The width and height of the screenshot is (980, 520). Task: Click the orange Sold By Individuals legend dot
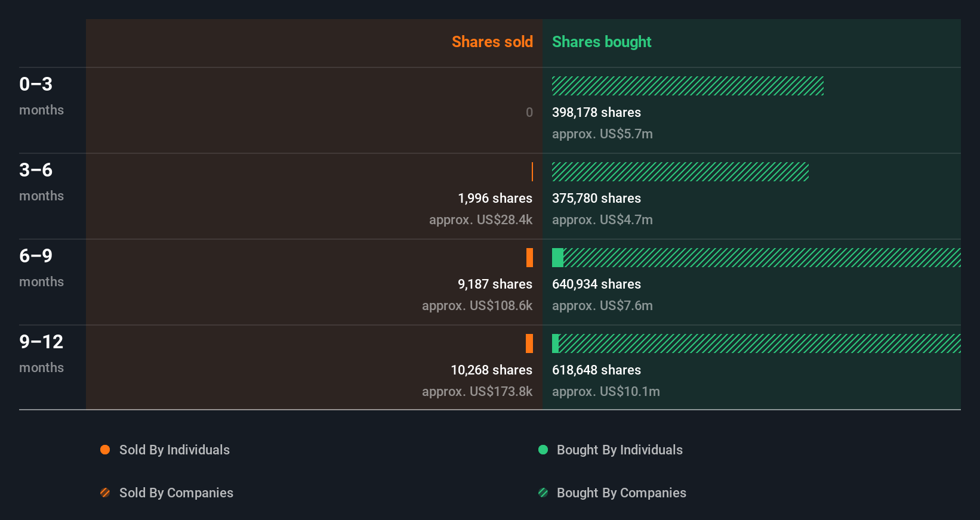105,450
